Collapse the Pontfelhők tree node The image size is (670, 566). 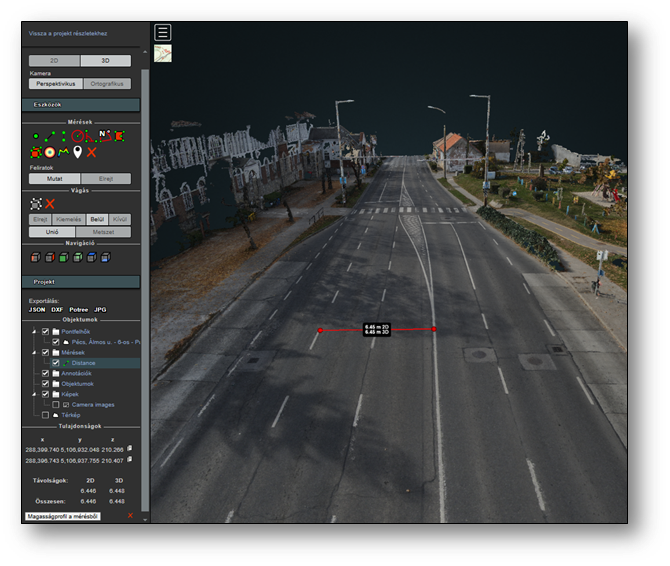[34, 332]
